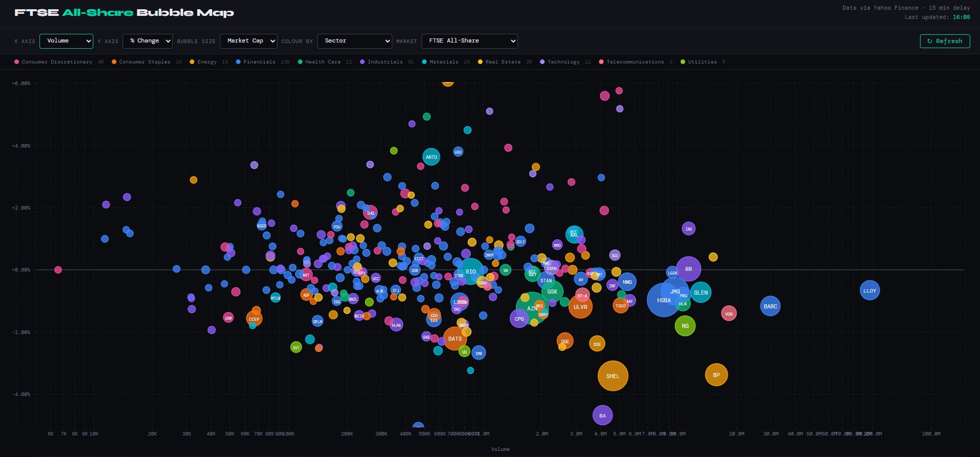
Task: Select the HSX bubble
Action: pos(458,152)
